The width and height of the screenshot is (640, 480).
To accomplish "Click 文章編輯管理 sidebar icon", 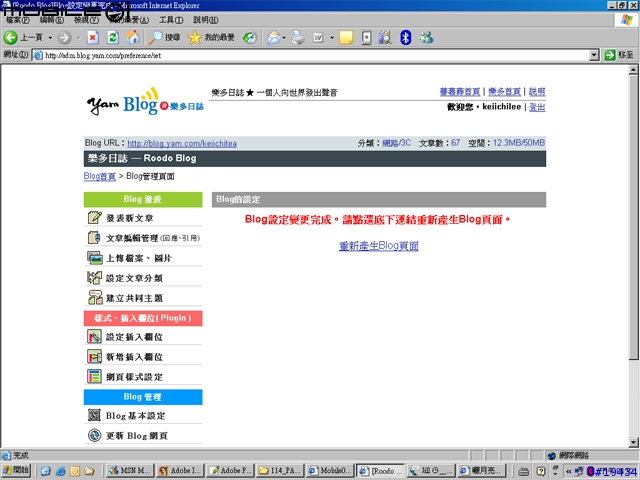I will [x=94, y=238].
